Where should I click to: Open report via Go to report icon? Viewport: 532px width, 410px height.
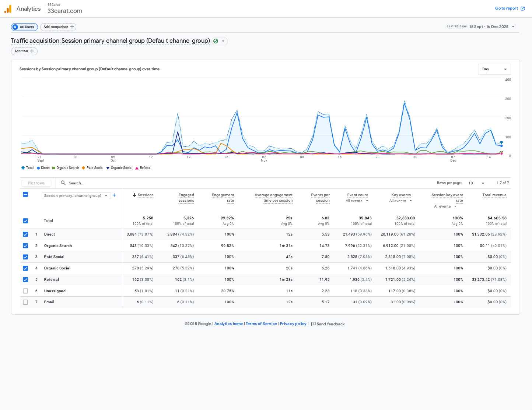tap(522, 8)
